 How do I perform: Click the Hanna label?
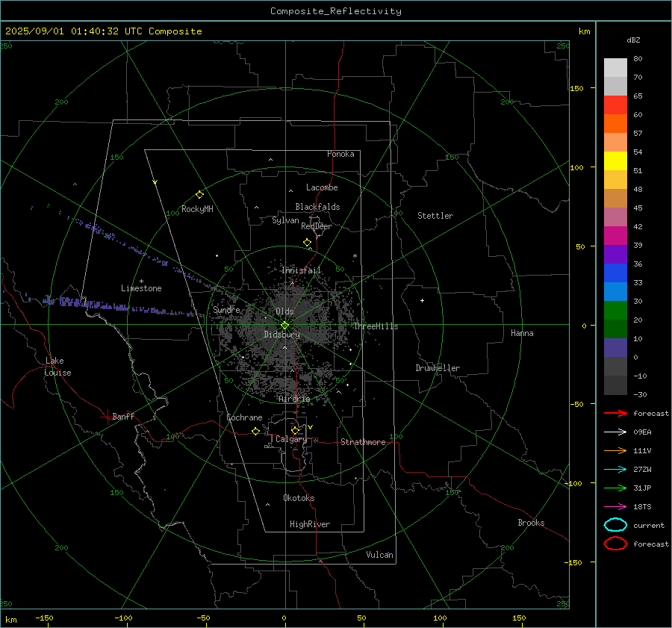point(522,333)
